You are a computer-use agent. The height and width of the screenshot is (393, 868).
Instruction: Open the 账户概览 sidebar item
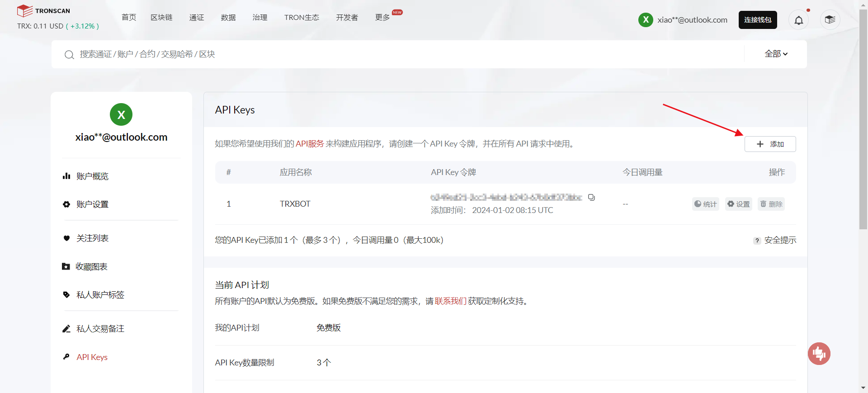click(x=92, y=176)
